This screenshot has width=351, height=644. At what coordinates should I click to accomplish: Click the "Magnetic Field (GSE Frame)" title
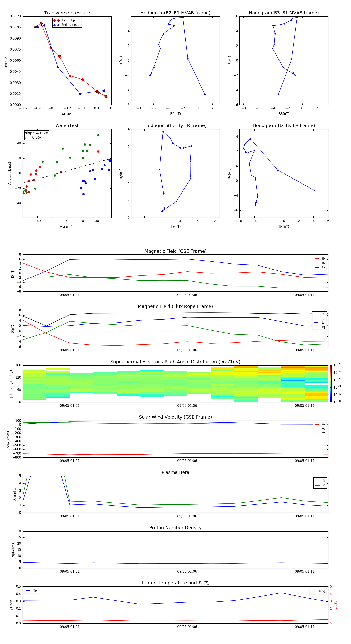[x=175, y=251]
